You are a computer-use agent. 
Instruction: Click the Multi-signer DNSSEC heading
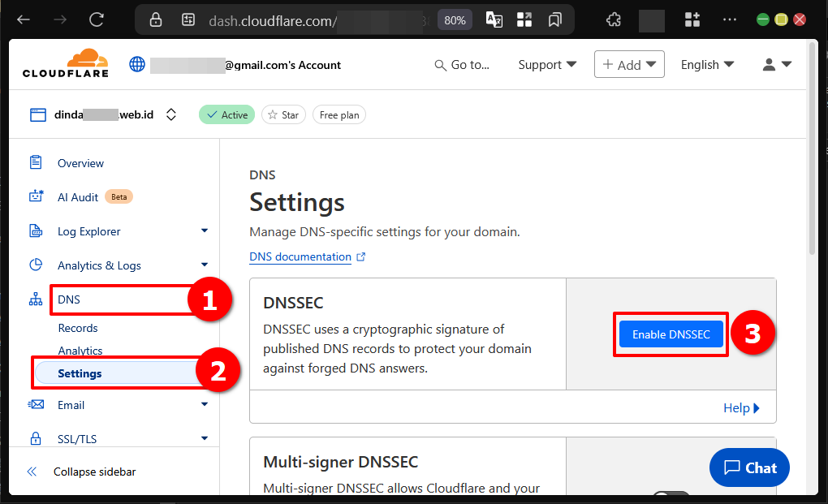point(341,462)
